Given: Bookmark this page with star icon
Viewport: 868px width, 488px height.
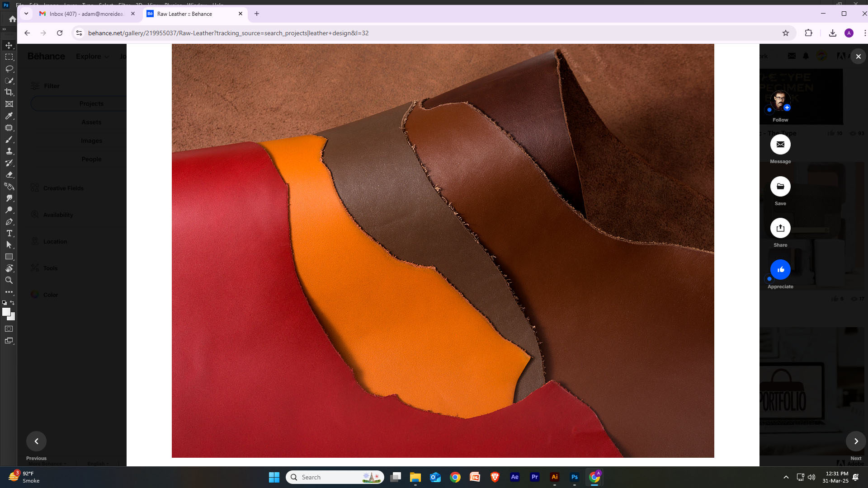Looking at the screenshot, I should (786, 33).
